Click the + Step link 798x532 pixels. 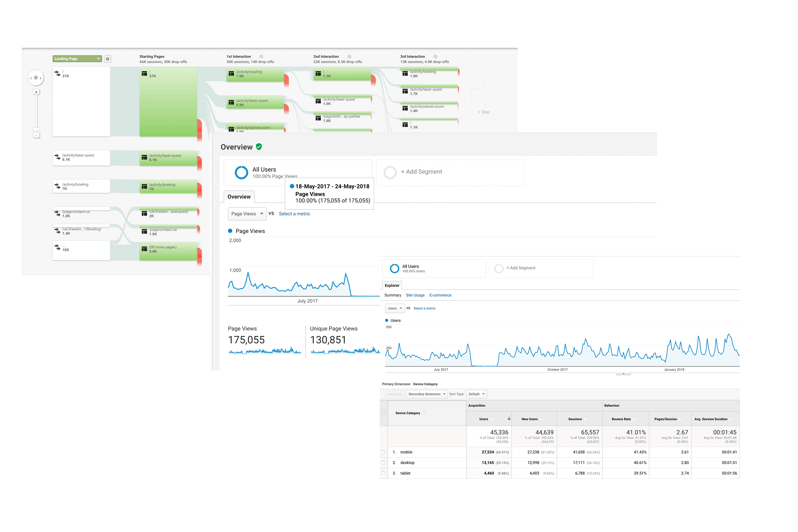click(x=483, y=112)
